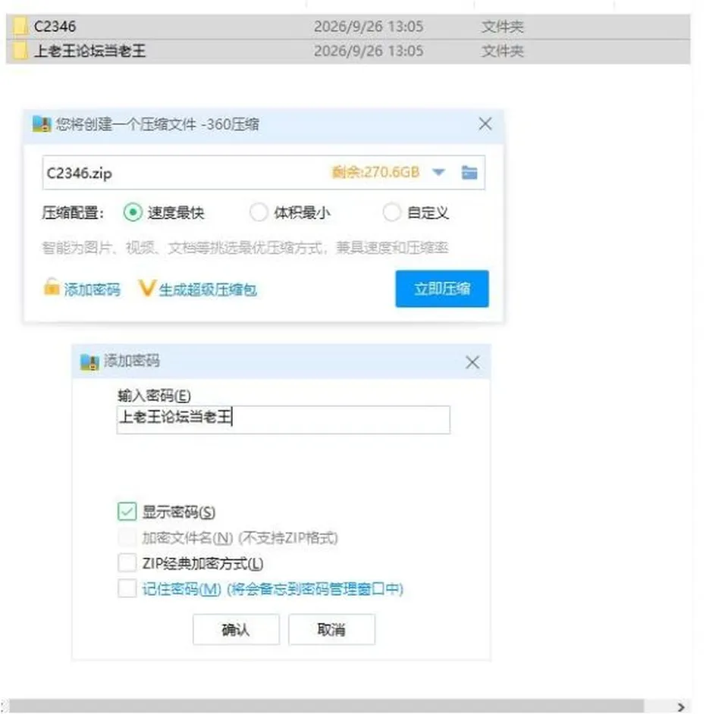Tick the 记住密码(M) checkbox
The width and height of the screenshot is (728, 714).
tap(127, 588)
